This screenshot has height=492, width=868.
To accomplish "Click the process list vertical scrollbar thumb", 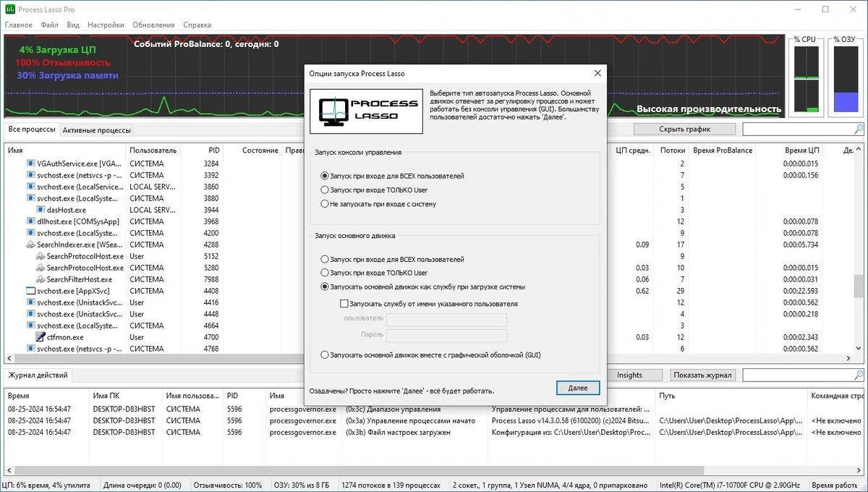I will [859, 286].
